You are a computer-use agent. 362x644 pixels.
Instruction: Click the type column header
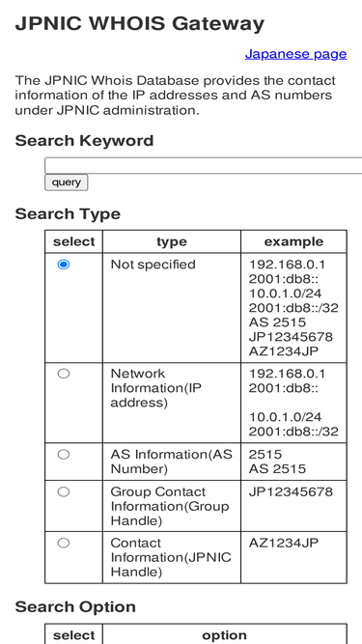[172, 241]
